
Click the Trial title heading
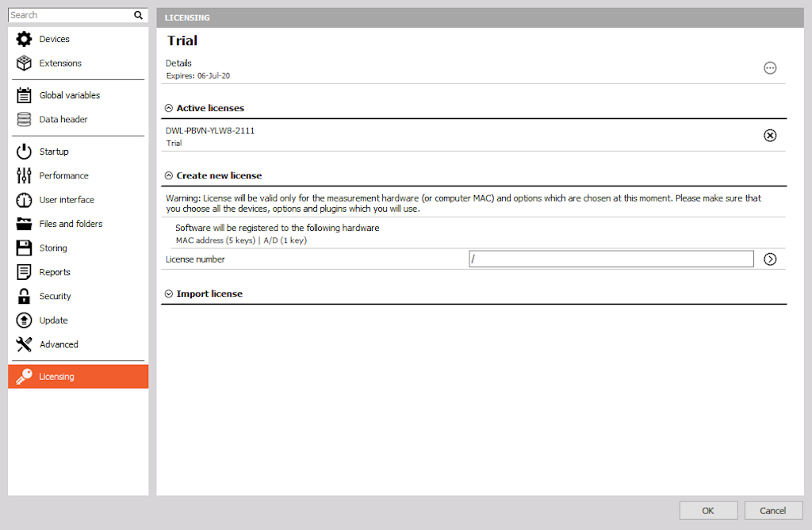coord(182,40)
